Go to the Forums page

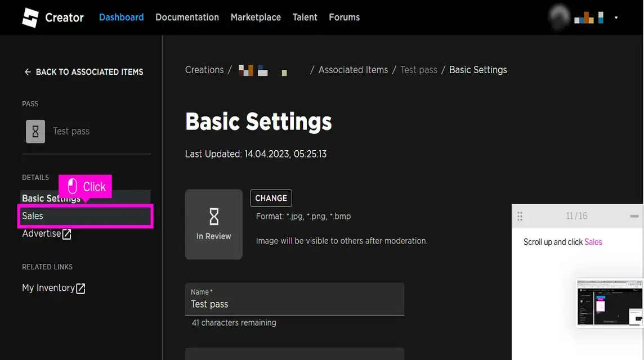[344, 17]
